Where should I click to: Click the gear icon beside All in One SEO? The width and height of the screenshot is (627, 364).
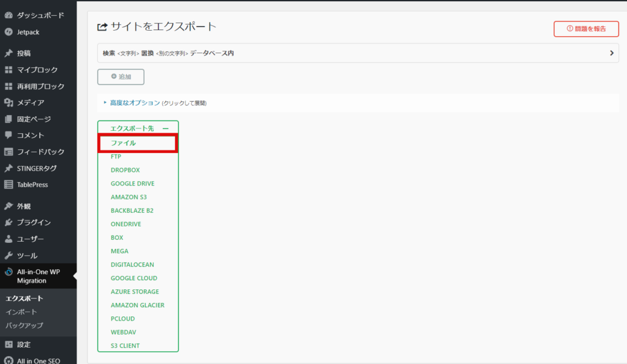9,360
